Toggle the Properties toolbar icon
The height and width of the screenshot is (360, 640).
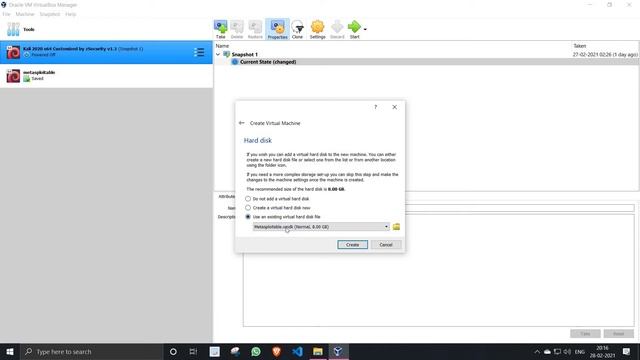pos(278,29)
